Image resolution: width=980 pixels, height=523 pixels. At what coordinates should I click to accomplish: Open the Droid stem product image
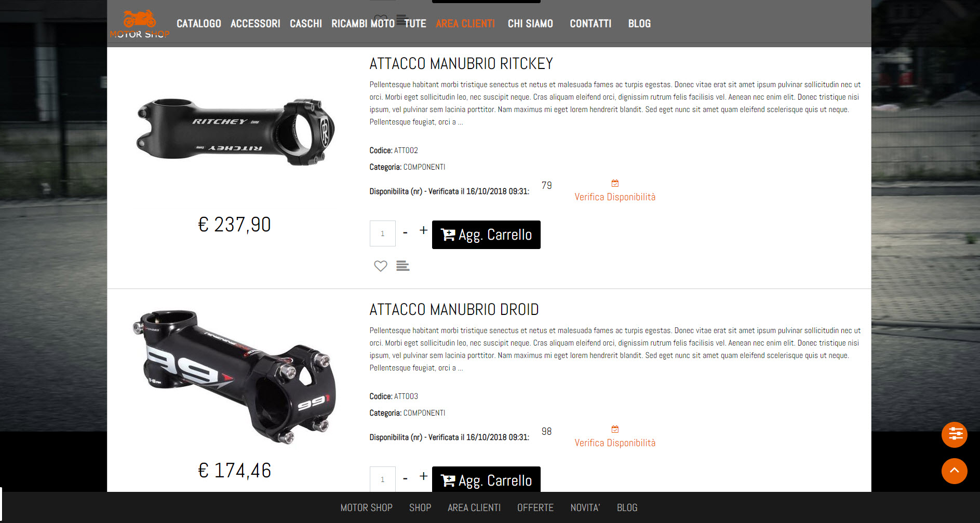pos(234,376)
